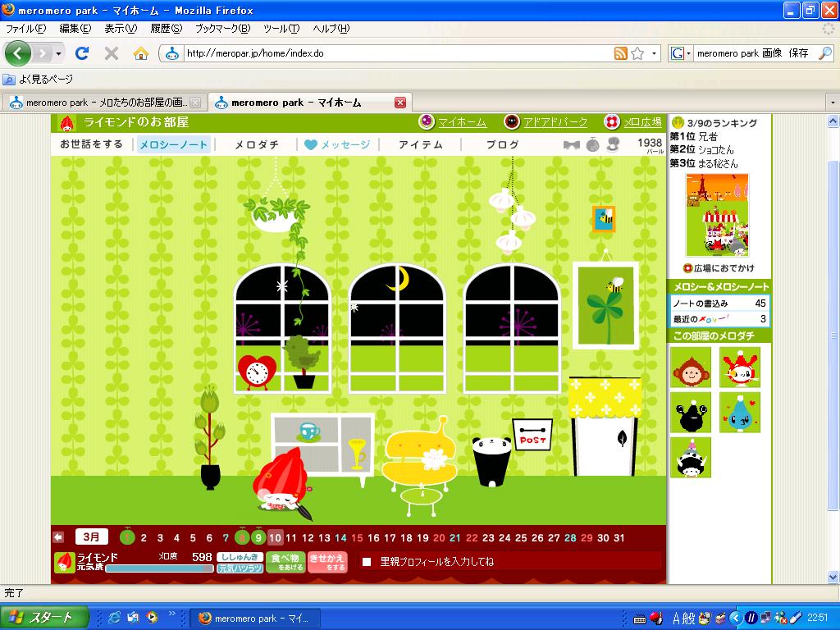Click the calendar previous-month arrow
Viewport: 840px width, 630px height.
(x=58, y=536)
